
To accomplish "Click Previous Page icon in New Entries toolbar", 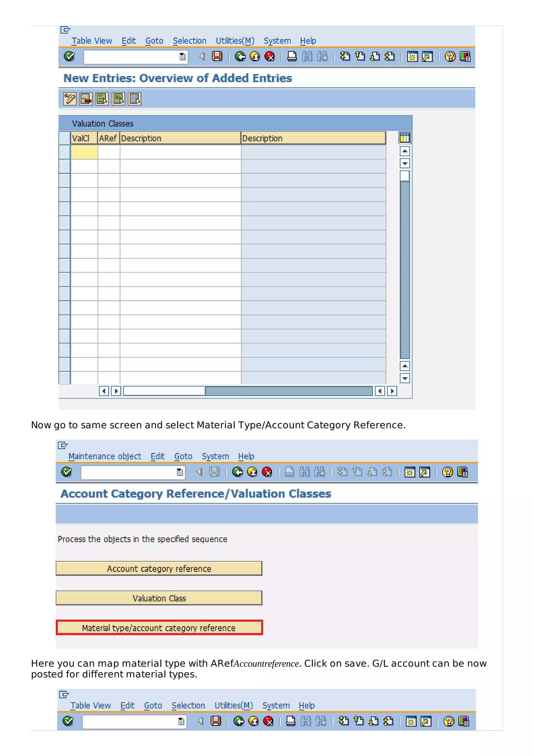I will coord(360,57).
